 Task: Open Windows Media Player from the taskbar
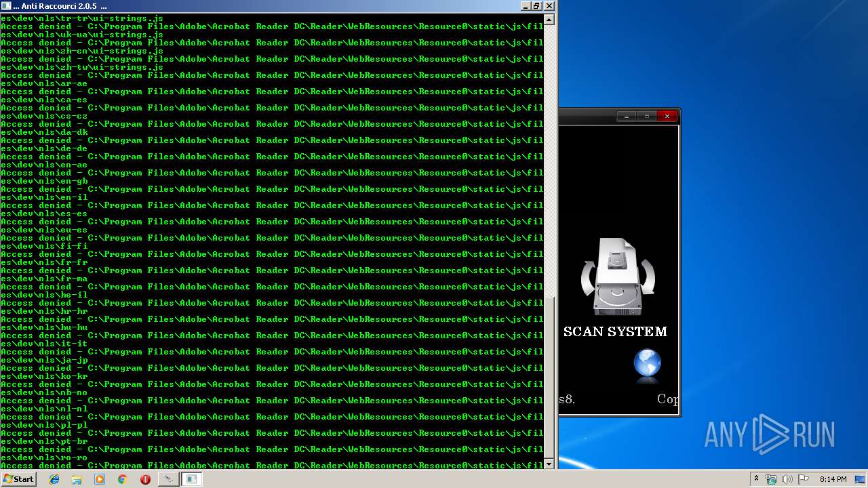click(100, 479)
